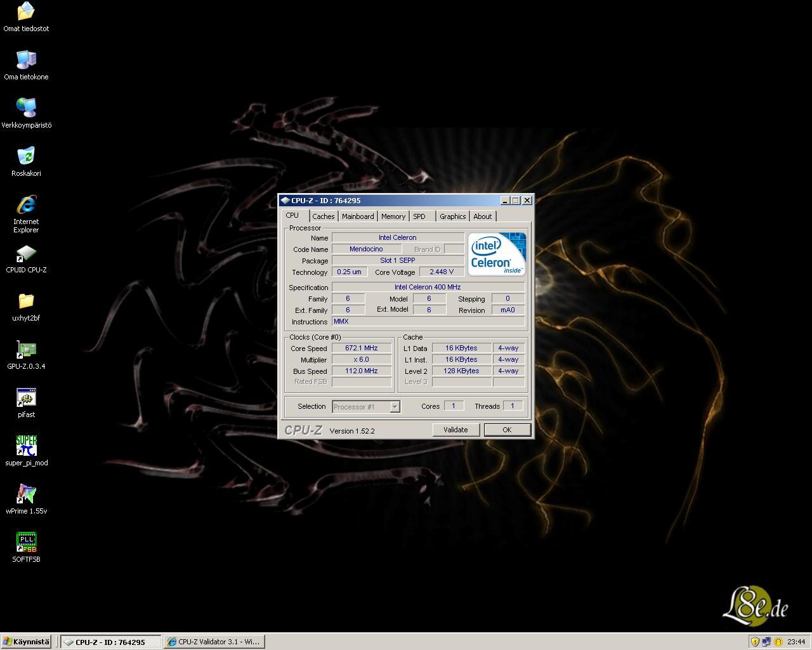Click the CPU-Z title bar icon
Image resolution: width=812 pixels, height=650 pixels.
pos(285,201)
